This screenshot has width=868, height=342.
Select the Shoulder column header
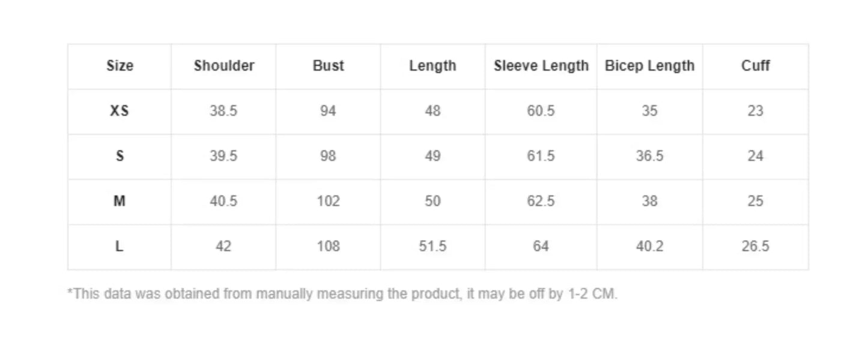223,66
